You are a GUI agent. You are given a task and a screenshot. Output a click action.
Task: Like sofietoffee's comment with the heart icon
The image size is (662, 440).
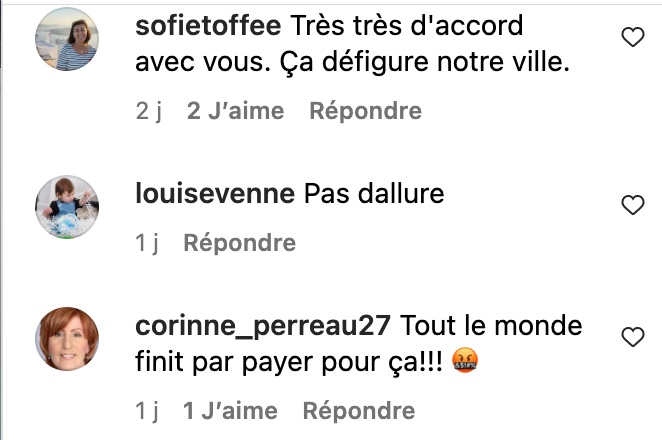pyautogui.click(x=633, y=37)
